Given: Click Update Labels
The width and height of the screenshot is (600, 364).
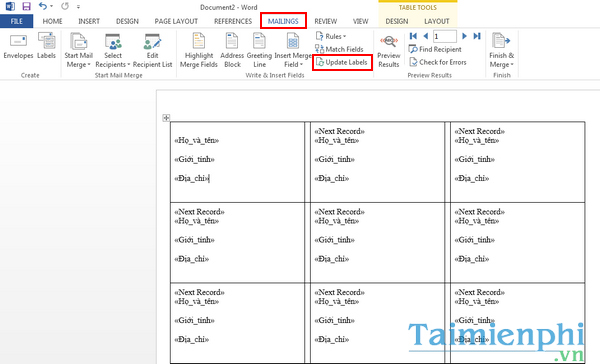Looking at the screenshot, I should [x=342, y=62].
